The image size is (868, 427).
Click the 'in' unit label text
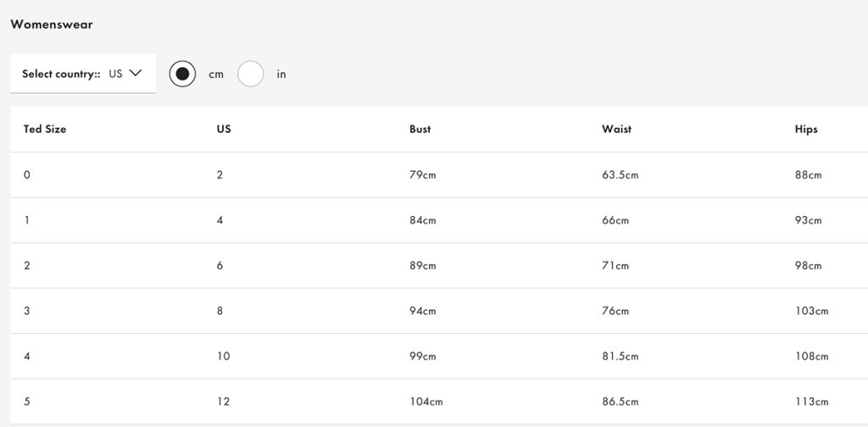tap(281, 75)
